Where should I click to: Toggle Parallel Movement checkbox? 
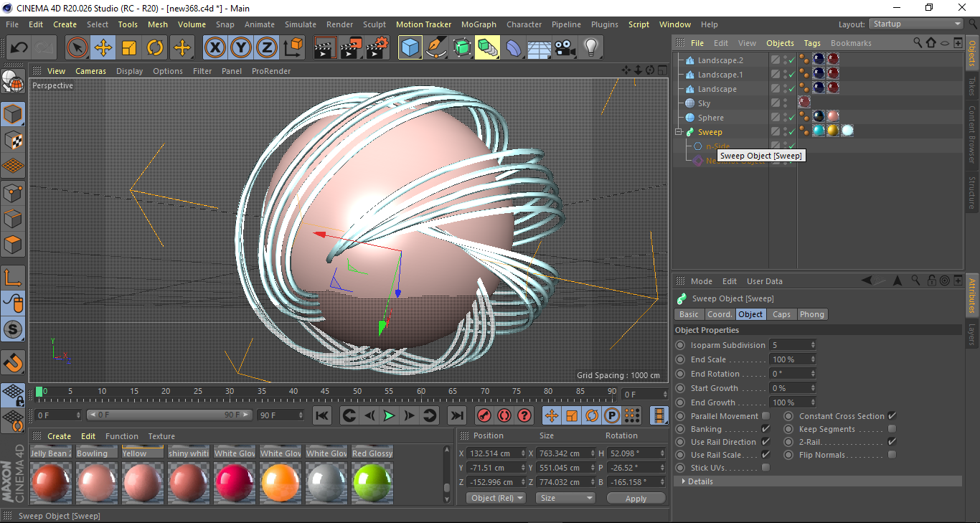coord(765,416)
